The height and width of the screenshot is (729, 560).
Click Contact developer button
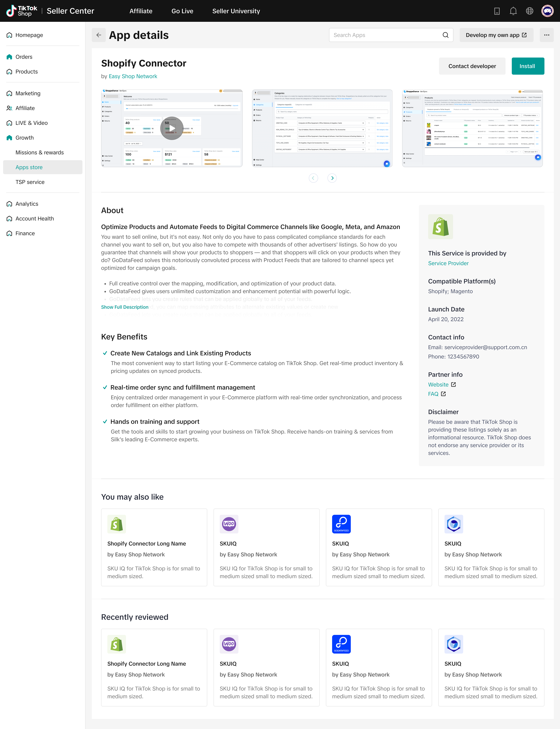(x=472, y=66)
